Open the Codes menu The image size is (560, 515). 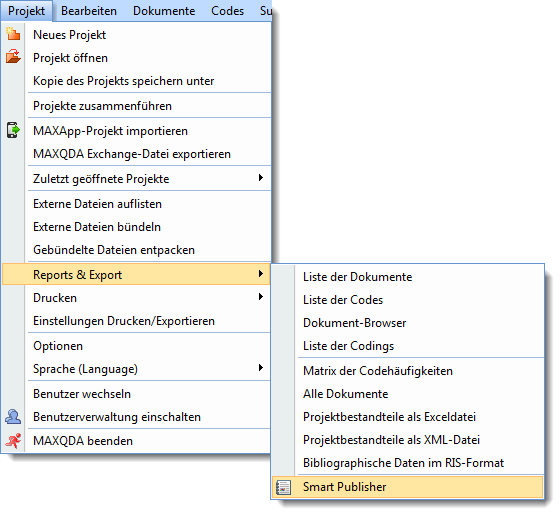[x=228, y=11]
